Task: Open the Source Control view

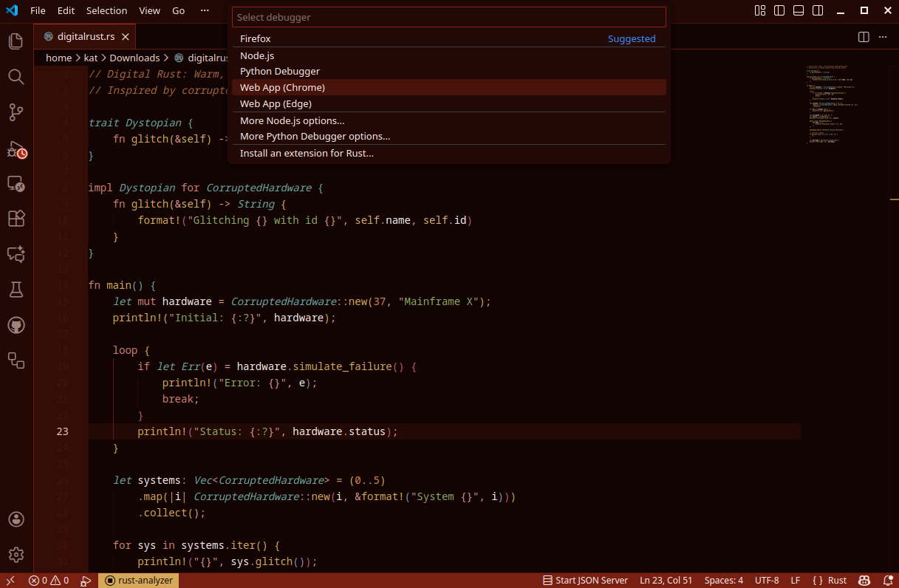Action: (x=16, y=112)
